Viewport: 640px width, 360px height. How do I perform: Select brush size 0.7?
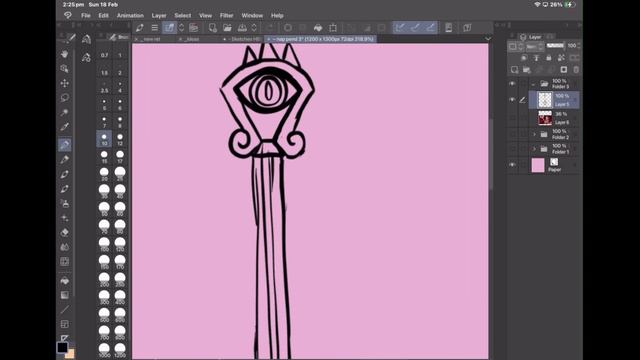[104, 55]
